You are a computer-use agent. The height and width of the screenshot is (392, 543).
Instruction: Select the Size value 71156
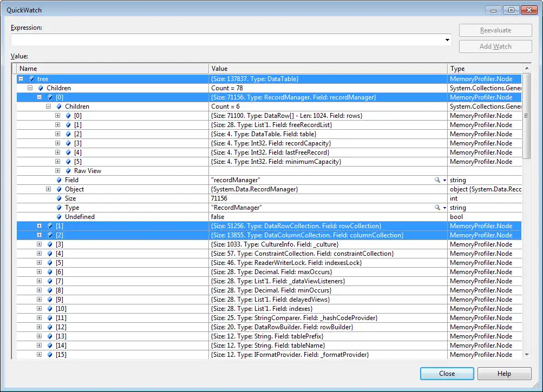pyautogui.click(x=219, y=198)
